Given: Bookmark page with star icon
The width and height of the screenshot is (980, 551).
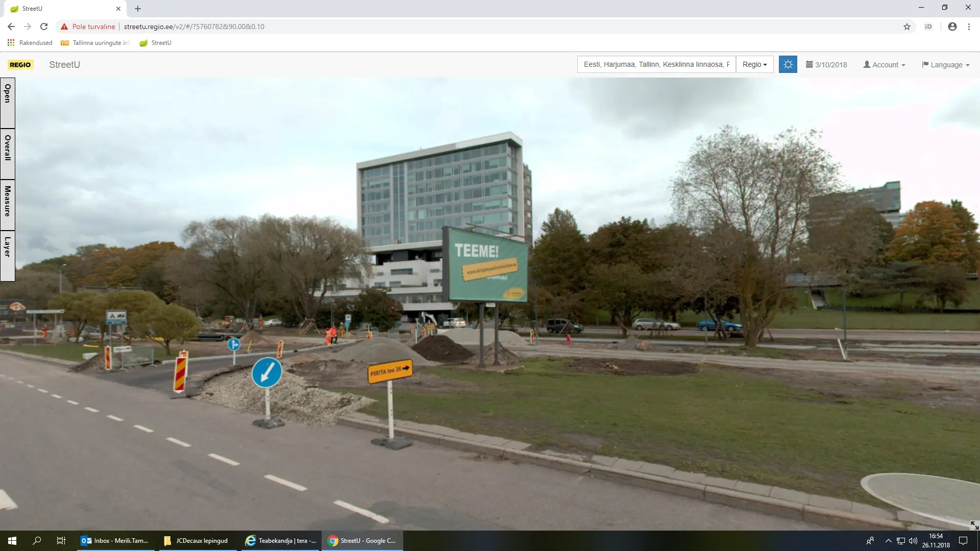Looking at the screenshot, I should (x=906, y=27).
